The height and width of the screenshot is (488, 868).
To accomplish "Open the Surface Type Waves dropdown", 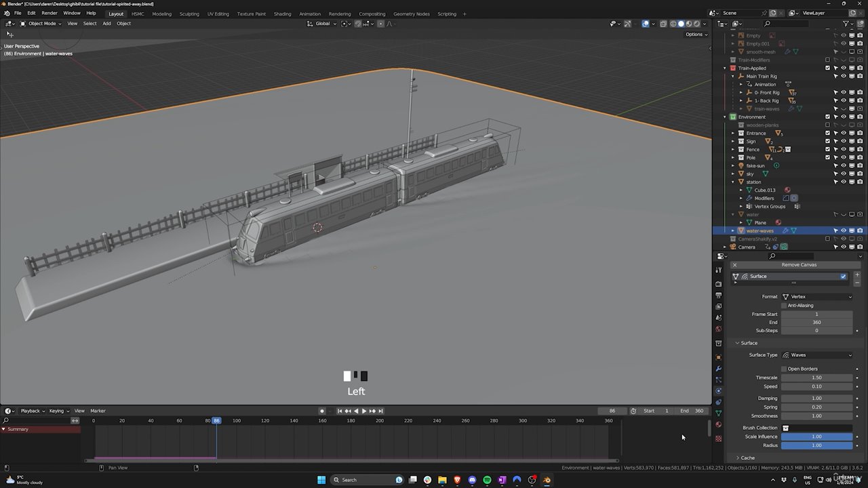I will (x=817, y=355).
